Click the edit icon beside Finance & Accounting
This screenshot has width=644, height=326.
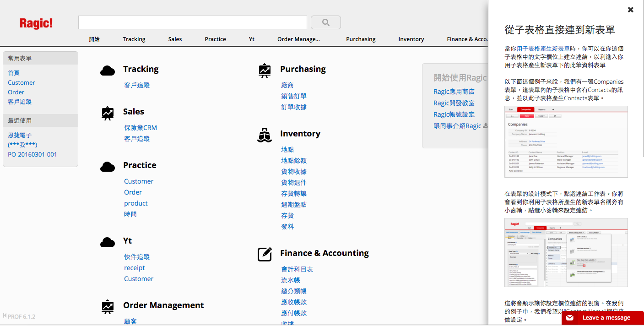coord(265,255)
